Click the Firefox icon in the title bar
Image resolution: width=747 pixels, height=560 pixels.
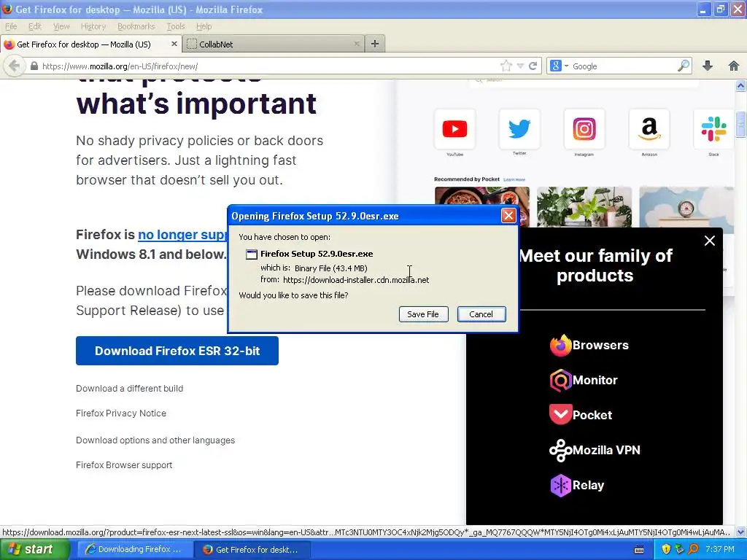point(7,9)
